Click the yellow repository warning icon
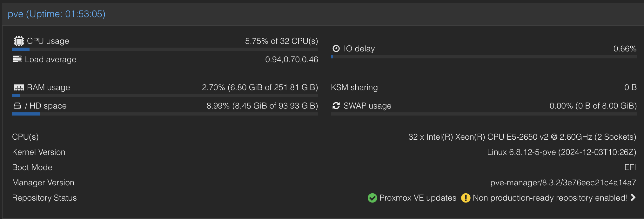The image size is (644, 219). click(x=466, y=198)
